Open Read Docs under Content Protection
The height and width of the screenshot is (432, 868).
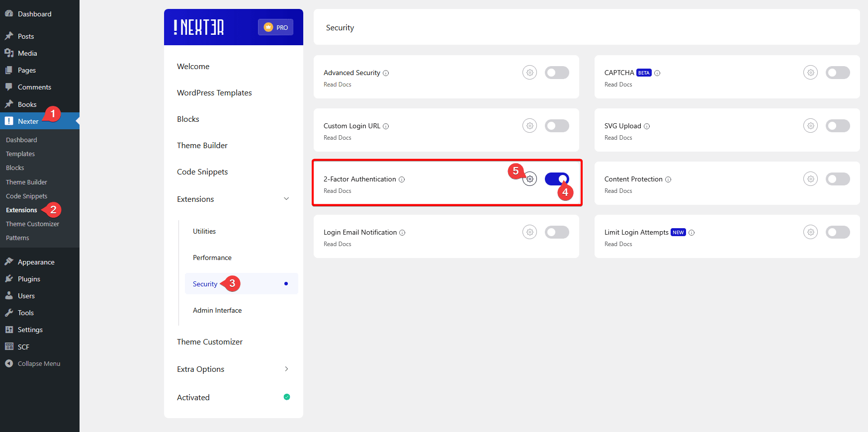pyautogui.click(x=618, y=191)
